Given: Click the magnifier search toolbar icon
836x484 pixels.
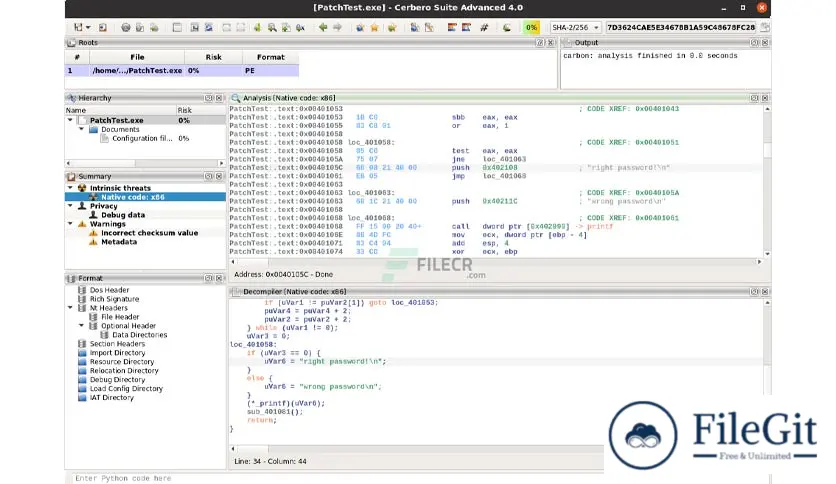Looking at the screenshot, I should (272, 27).
